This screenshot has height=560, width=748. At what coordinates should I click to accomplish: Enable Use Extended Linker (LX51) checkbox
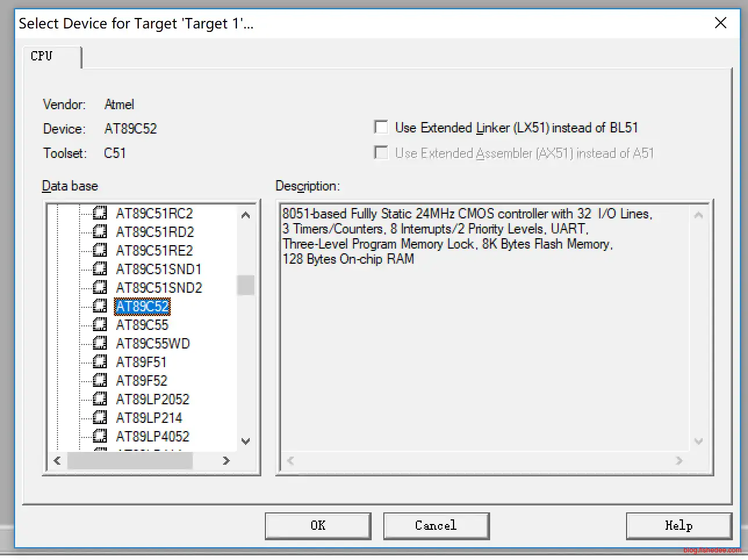[x=382, y=127]
